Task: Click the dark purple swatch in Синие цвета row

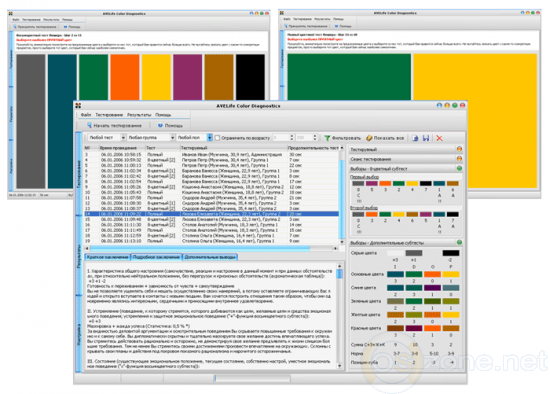Action: (x=432, y=288)
